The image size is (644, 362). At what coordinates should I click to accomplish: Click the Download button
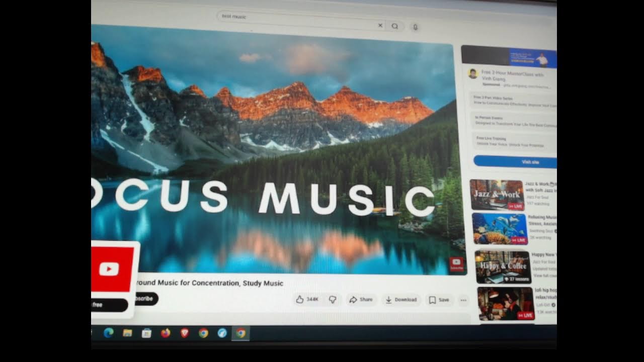(401, 300)
